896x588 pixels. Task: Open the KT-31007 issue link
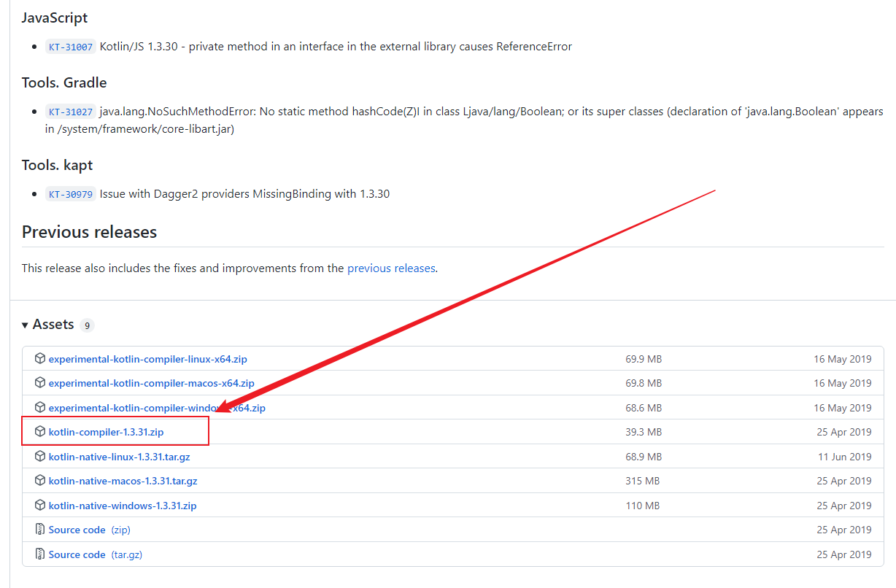click(70, 47)
